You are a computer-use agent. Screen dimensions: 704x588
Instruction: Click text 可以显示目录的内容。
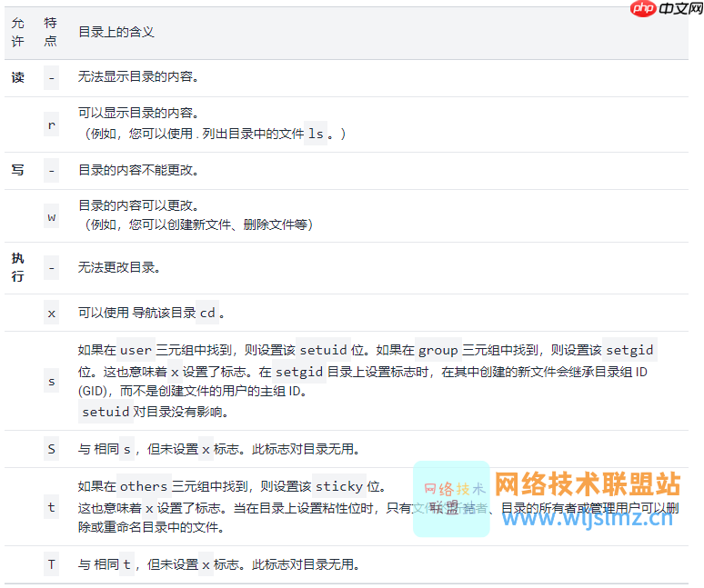[139, 113]
